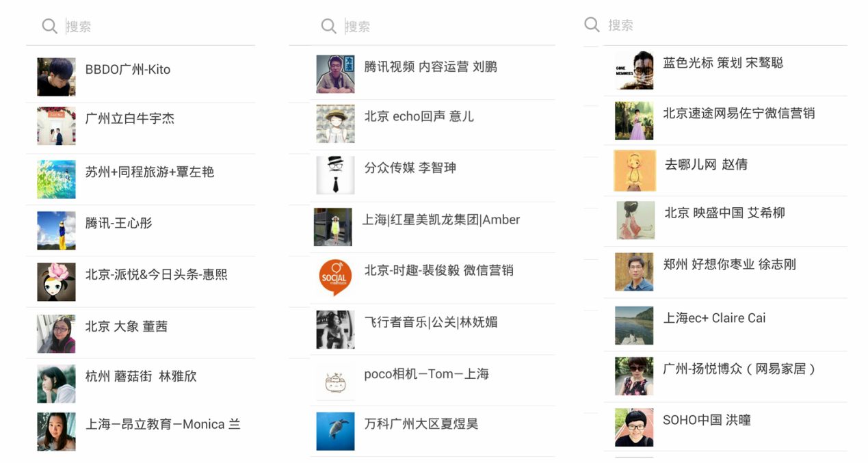Open contact SOHO中国 洪瞳
The width and height of the screenshot is (868, 463).
pyautogui.click(x=707, y=420)
